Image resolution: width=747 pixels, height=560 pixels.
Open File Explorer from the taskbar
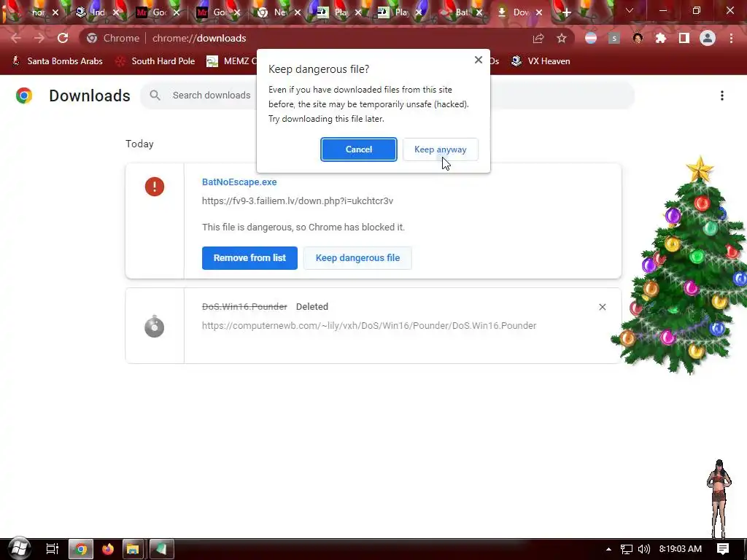point(133,550)
